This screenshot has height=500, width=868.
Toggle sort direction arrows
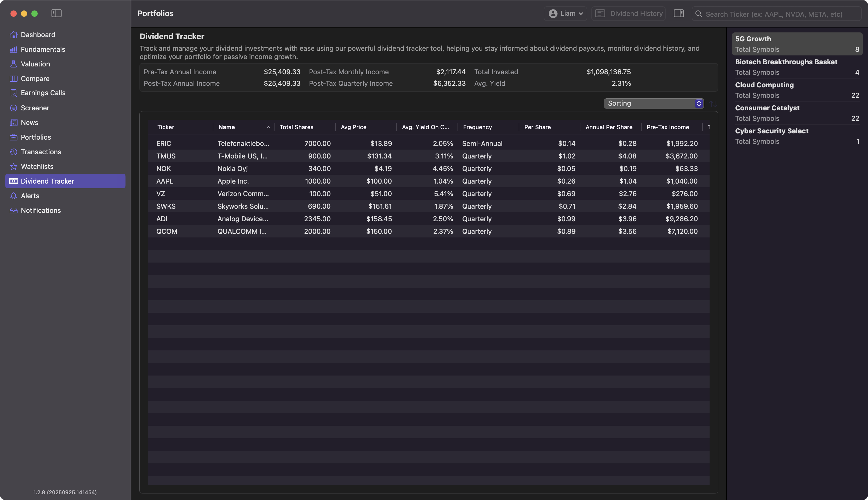click(x=713, y=103)
